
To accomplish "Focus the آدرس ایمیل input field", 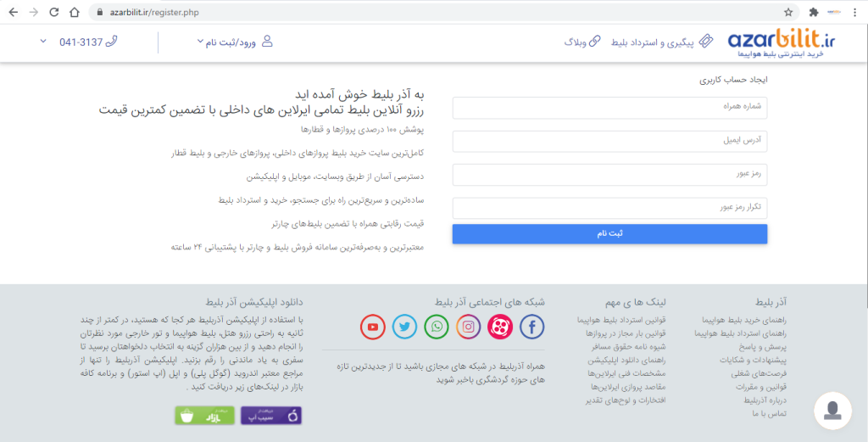I will 609,141.
